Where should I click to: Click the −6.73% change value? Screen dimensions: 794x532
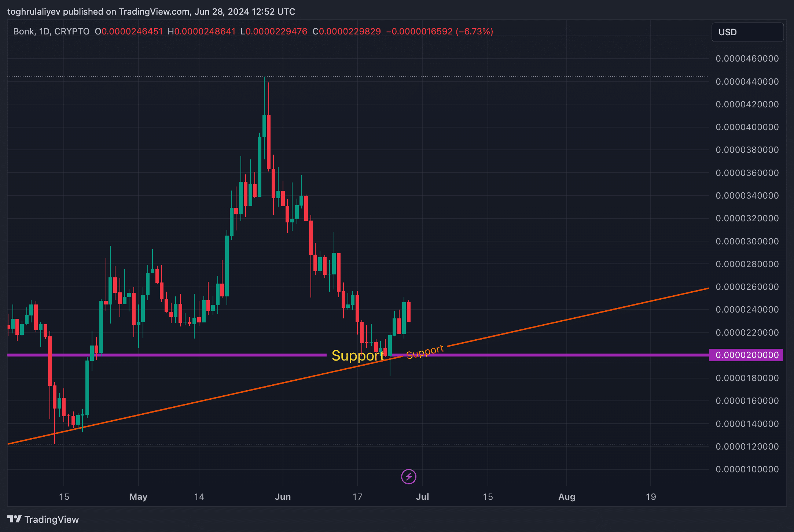point(475,32)
